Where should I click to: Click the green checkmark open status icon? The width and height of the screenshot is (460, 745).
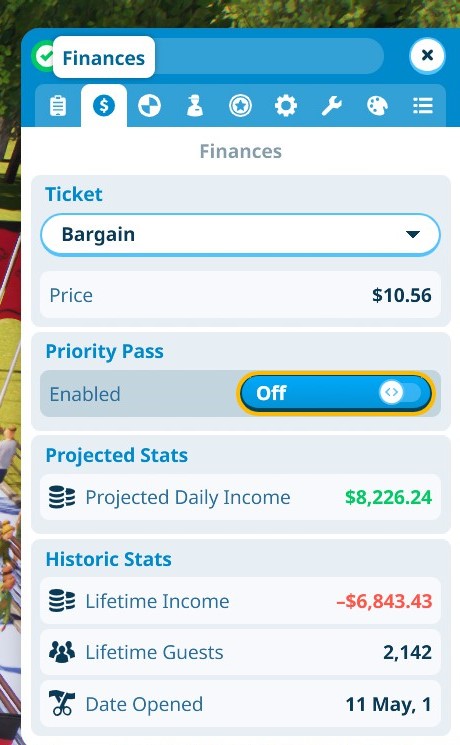tap(43, 57)
